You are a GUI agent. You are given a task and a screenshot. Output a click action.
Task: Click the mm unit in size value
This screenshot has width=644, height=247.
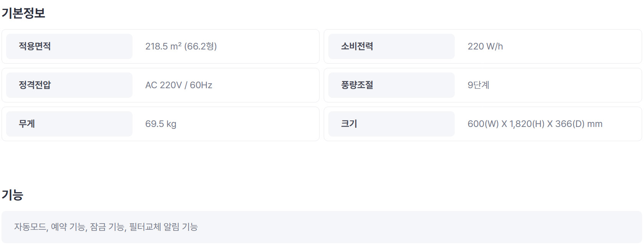595,124
